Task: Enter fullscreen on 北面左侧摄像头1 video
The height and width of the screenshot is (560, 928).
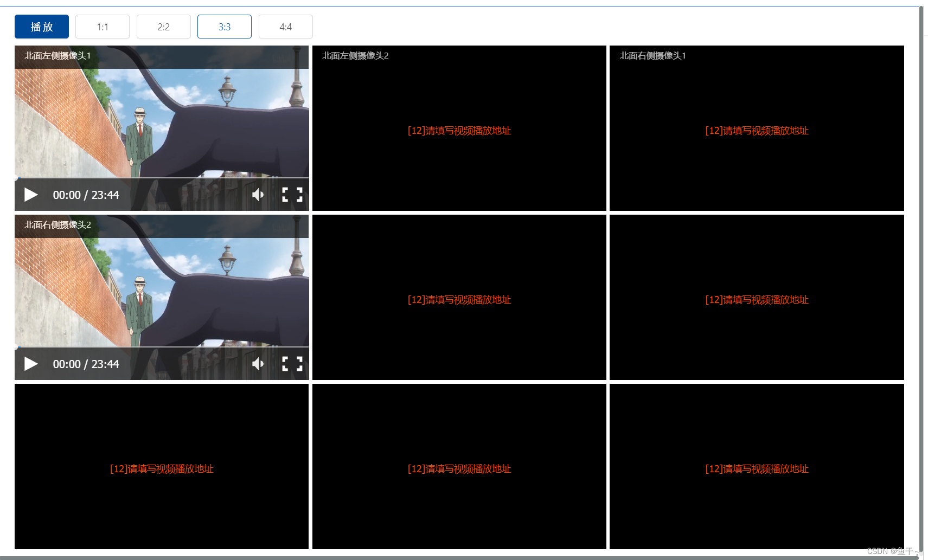Action: (x=292, y=195)
